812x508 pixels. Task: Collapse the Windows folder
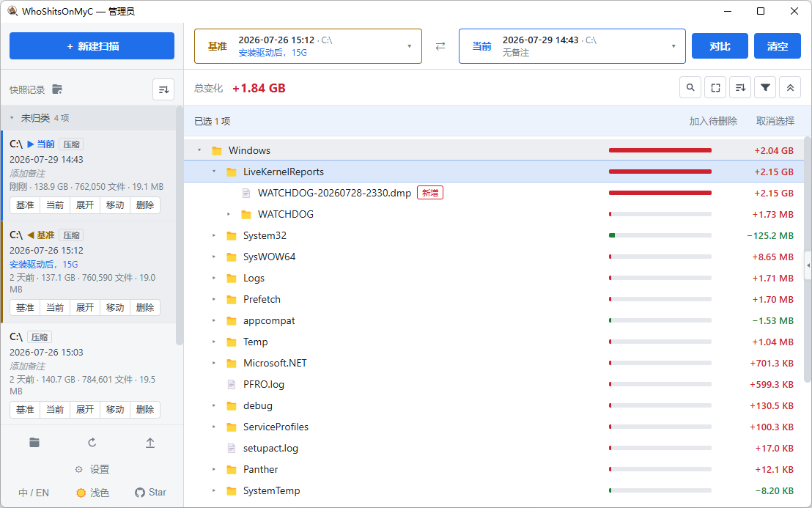(199, 150)
